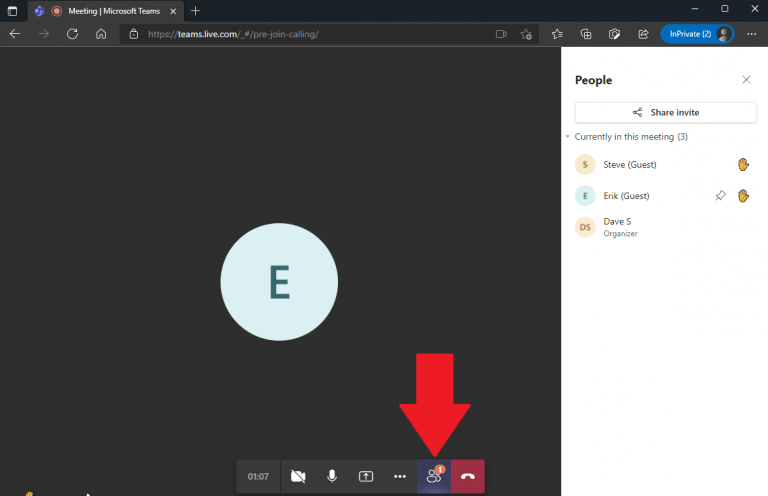Add this page to favorites
Image resolution: width=768 pixels, height=496 pixels.
[x=526, y=34]
